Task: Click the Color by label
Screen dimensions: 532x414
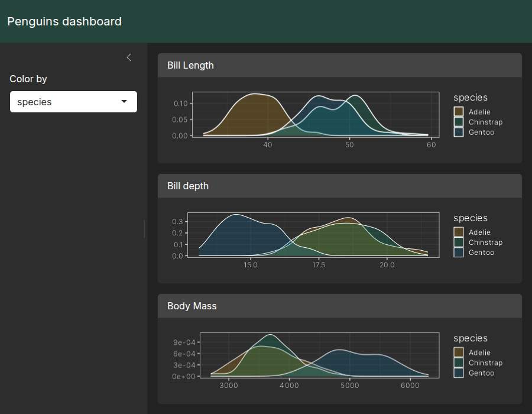Action: pos(28,79)
